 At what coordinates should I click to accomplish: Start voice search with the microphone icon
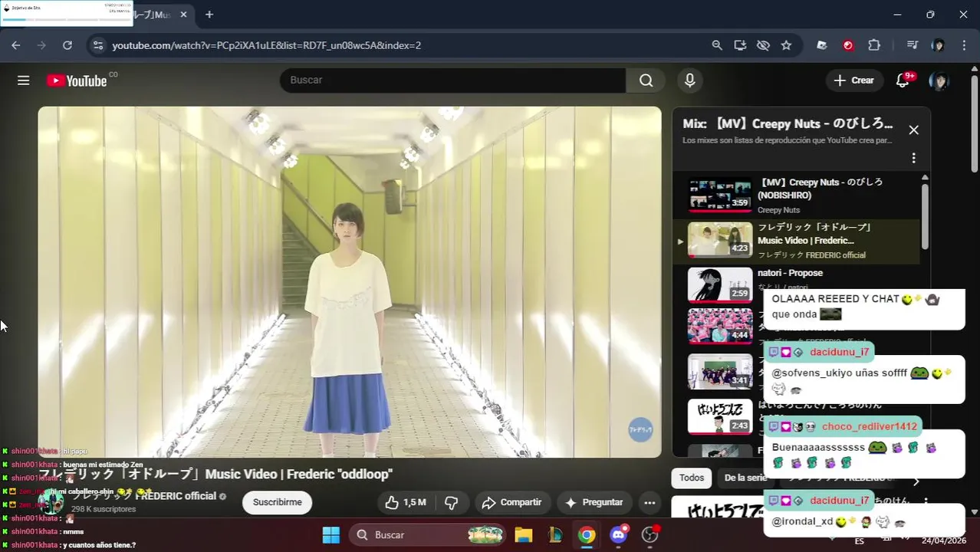690,80
